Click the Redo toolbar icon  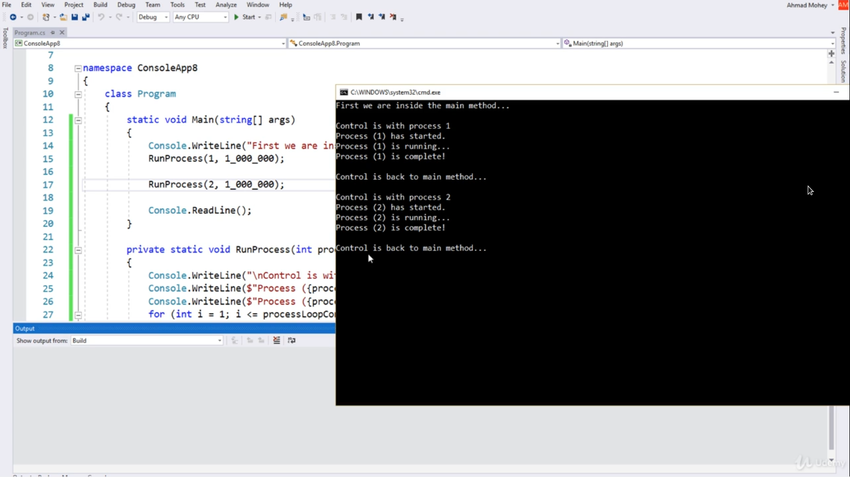119,17
